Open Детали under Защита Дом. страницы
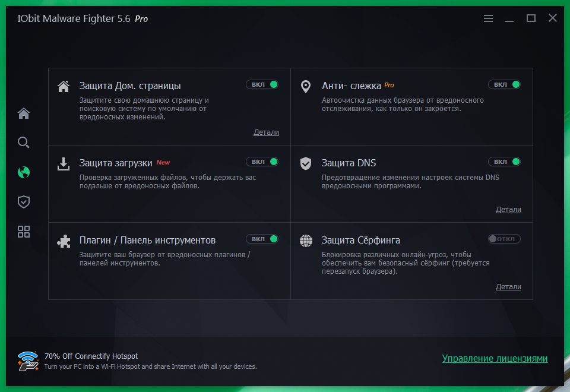570x392 pixels. point(266,132)
